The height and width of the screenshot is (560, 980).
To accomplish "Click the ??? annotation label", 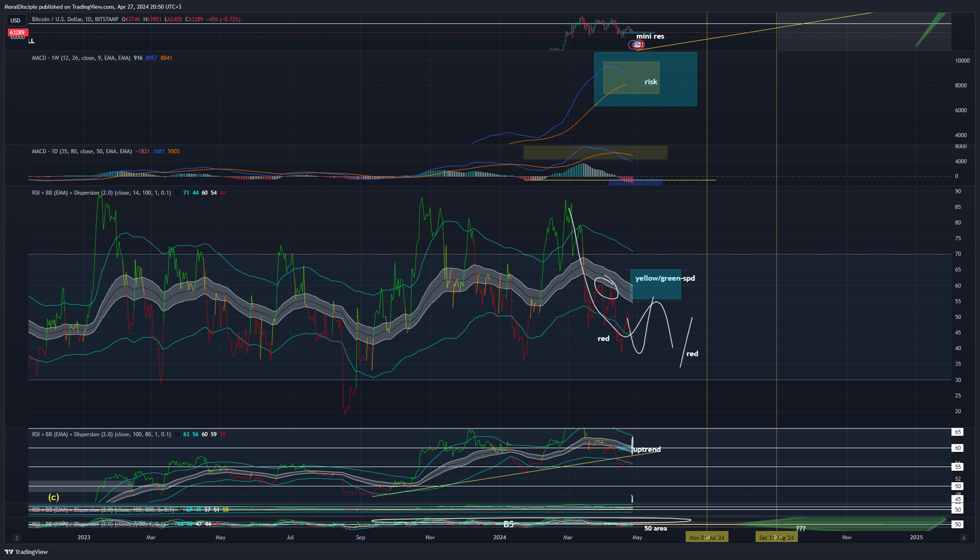I will click(x=801, y=528).
